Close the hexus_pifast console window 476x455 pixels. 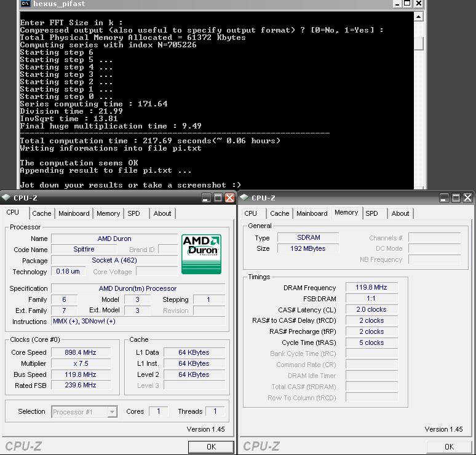pos(419,4)
